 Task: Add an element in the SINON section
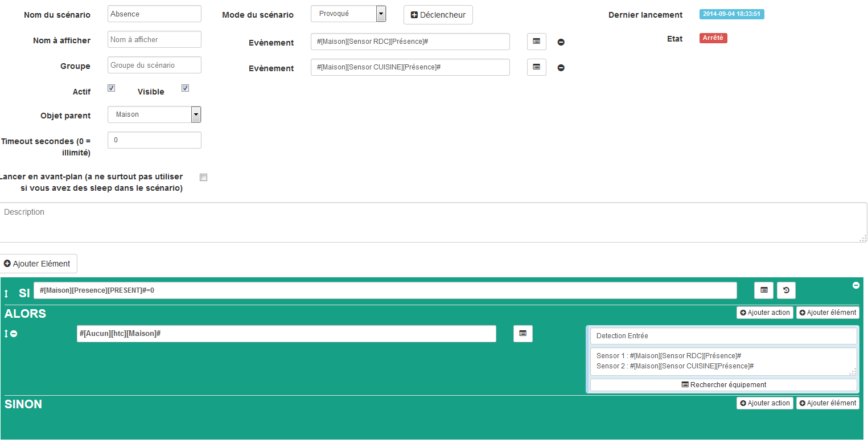tap(828, 403)
